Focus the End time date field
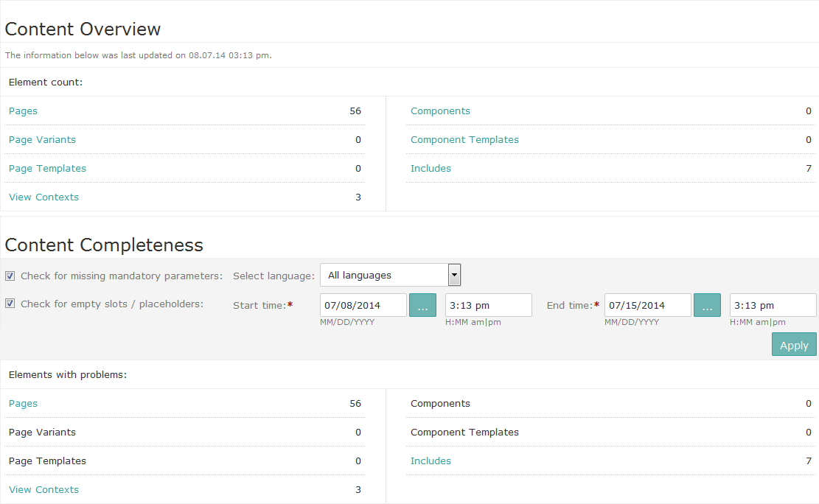 (x=647, y=305)
